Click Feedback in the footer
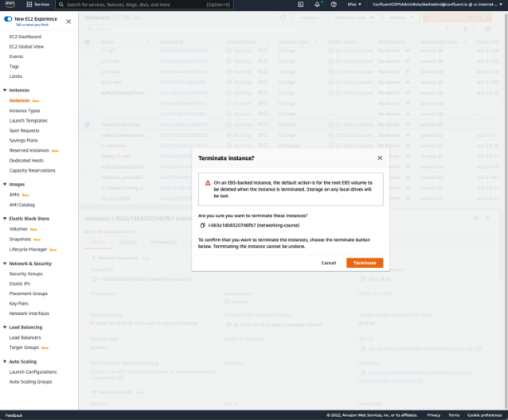Screen dimensions: 508x420 [x=14, y=415]
